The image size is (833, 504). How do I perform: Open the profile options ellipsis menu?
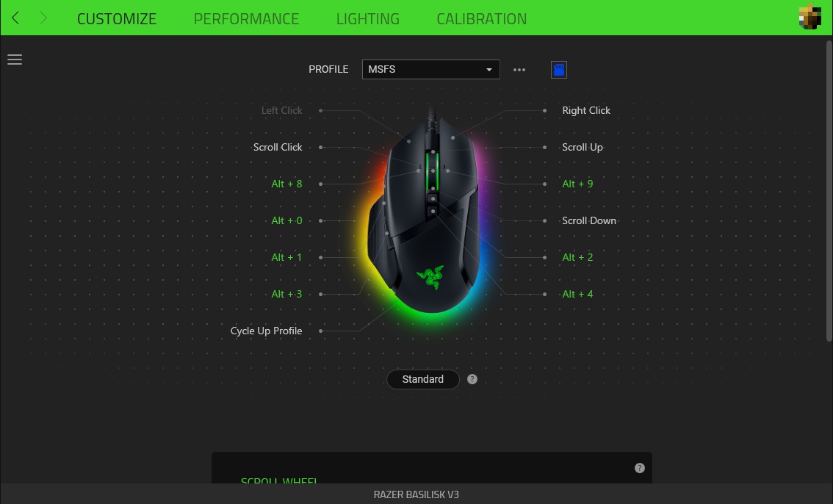point(519,70)
